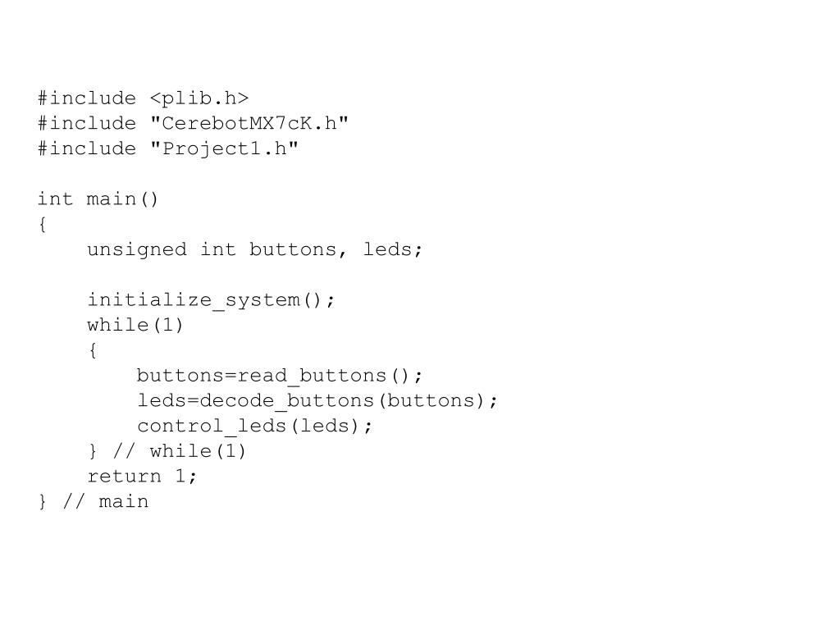Click initialize_system() function call

pos(211,300)
